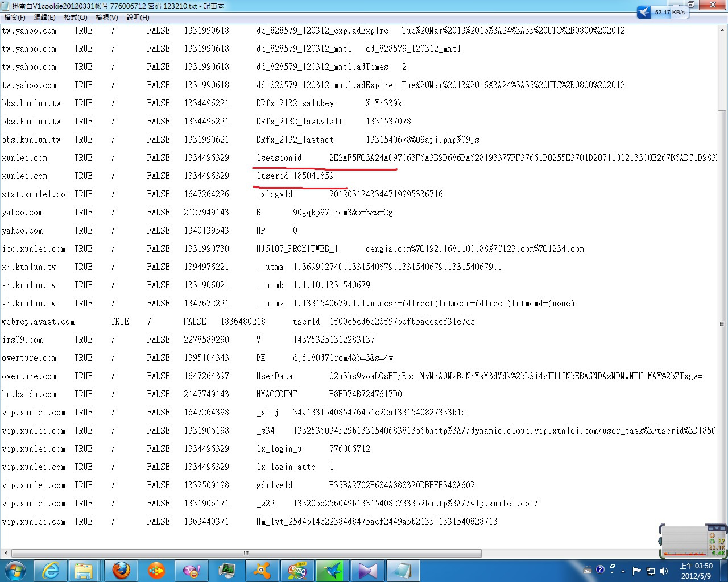Open the green monitor icon on the taskbar
This screenshot has width=728, height=582.
point(226,570)
